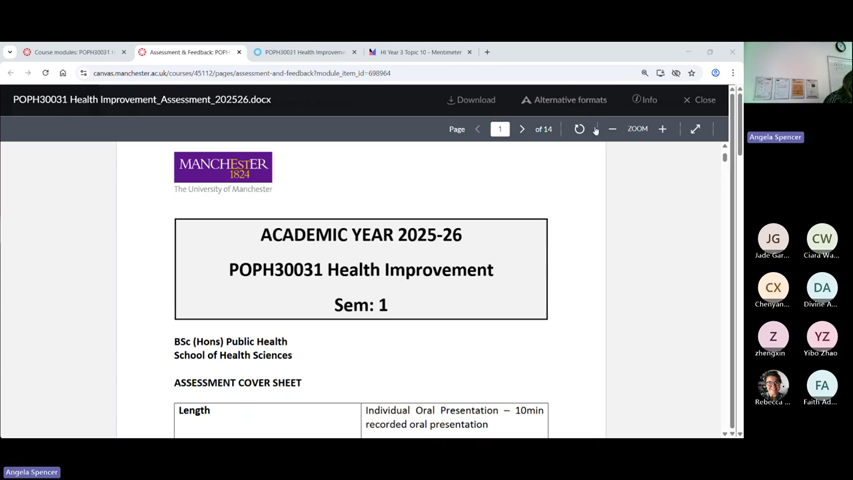Open the browser profile avatar
The image size is (853, 480).
coord(715,73)
